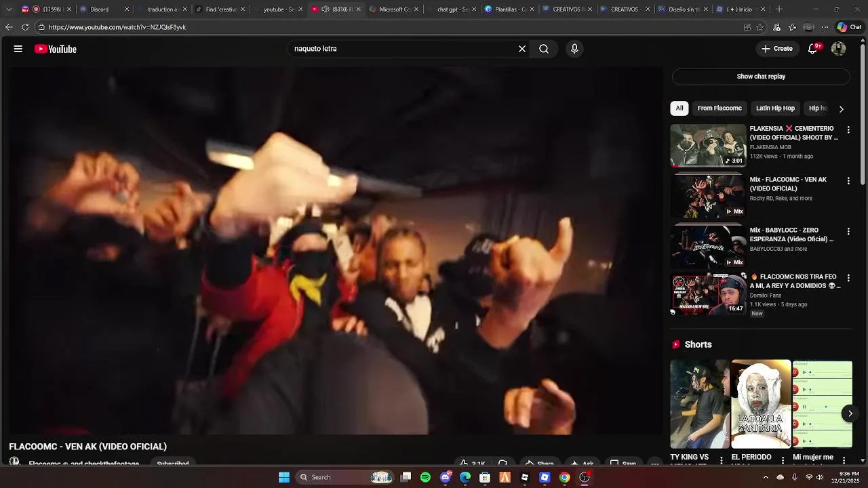The image size is (868, 488).
Task: Open the taskbar volume icon
Action: click(820, 477)
